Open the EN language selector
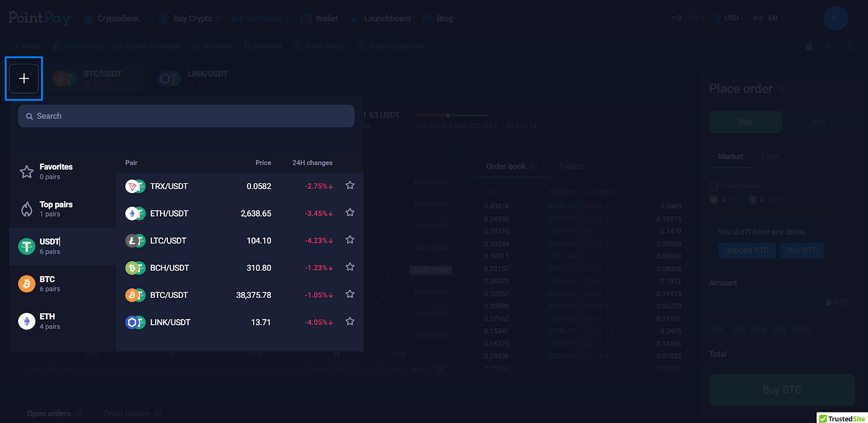The width and height of the screenshot is (868, 423). [x=769, y=18]
